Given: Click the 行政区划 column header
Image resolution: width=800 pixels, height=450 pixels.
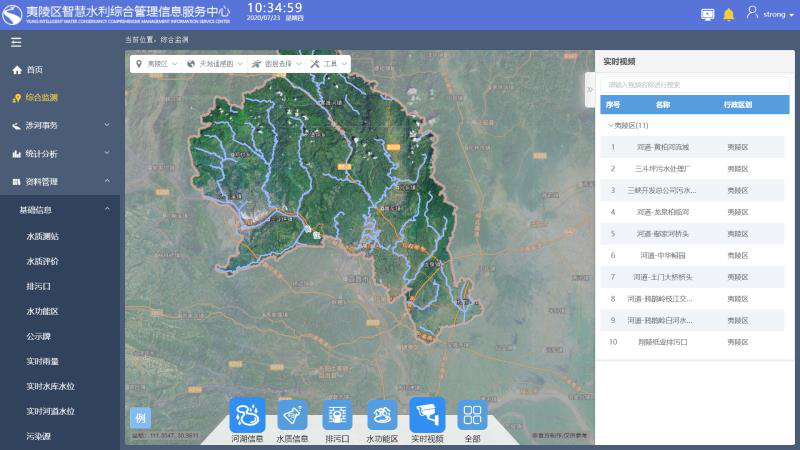Looking at the screenshot, I should point(738,105).
